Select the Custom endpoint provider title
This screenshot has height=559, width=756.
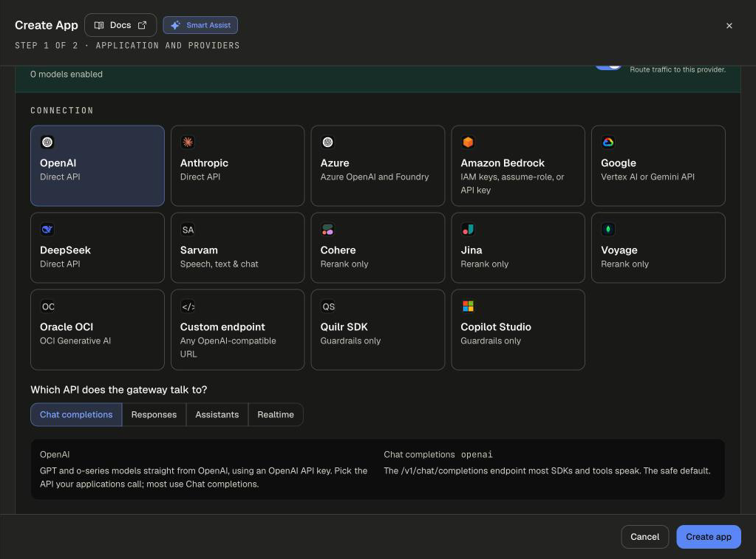pyautogui.click(x=222, y=326)
